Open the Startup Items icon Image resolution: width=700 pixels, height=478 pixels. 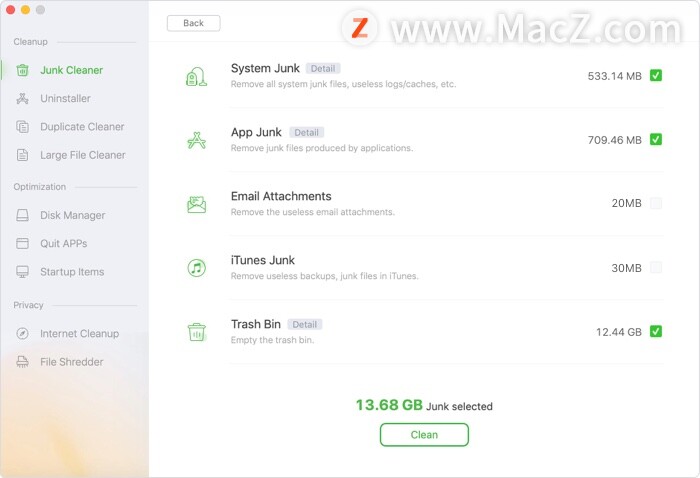coord(22,272)
